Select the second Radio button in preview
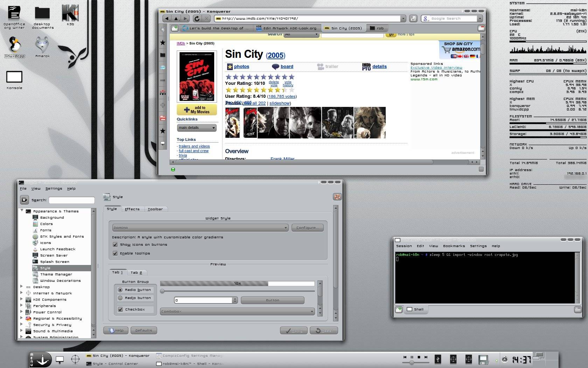 pos(120,298)
